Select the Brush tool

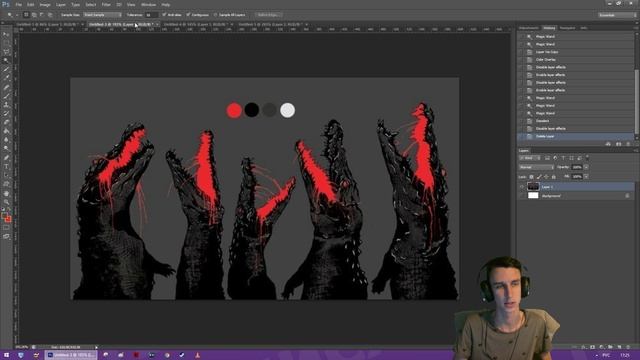tap(6, 96)
